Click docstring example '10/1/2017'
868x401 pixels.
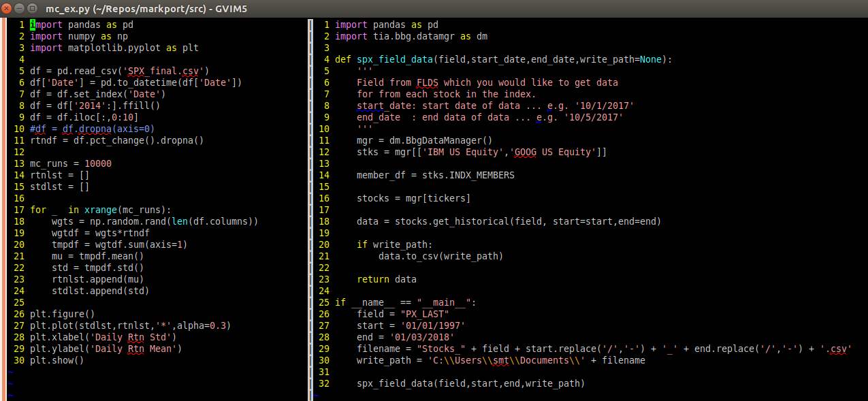point(605,106)
